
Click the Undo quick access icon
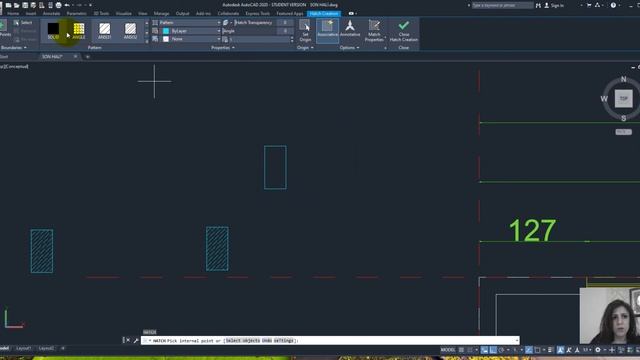point(67,5)
